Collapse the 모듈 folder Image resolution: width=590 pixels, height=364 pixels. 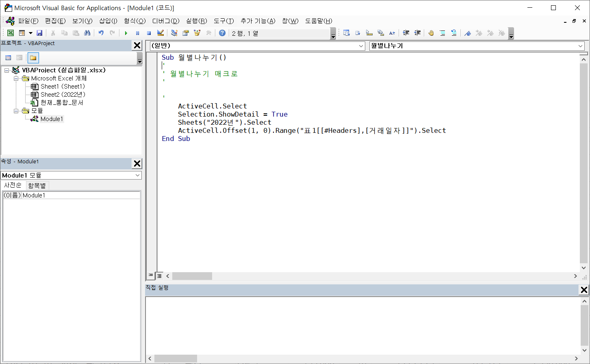(x=16, y=111)
